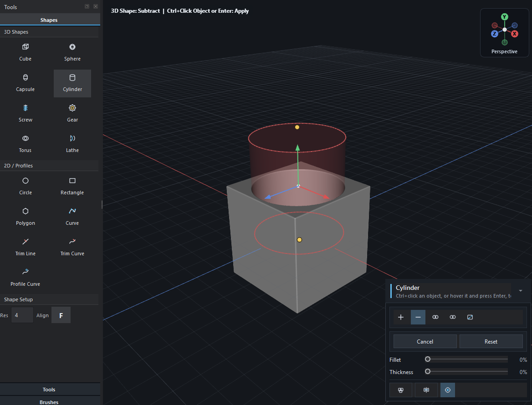Select overlapping-circles mode beside the square-slash icon
This screenshot has height=405, width=532.
pyautogui.click(x=453, y=317)
